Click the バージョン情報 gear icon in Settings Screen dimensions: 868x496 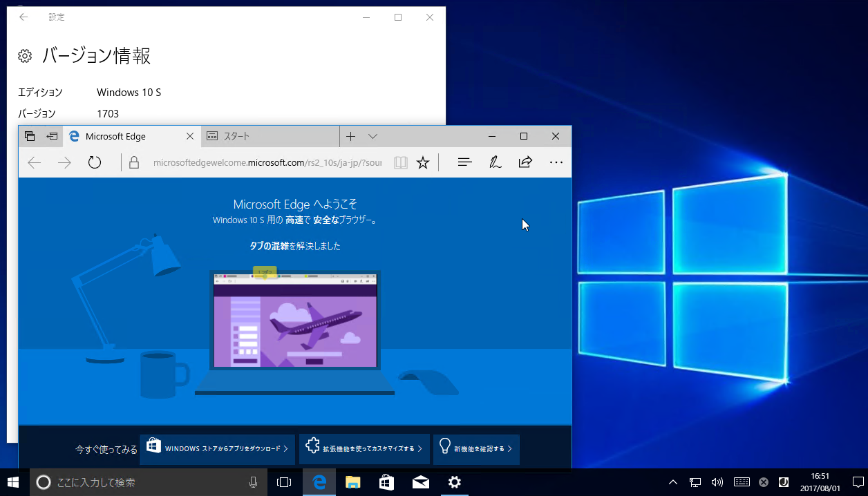click(25, 56)
